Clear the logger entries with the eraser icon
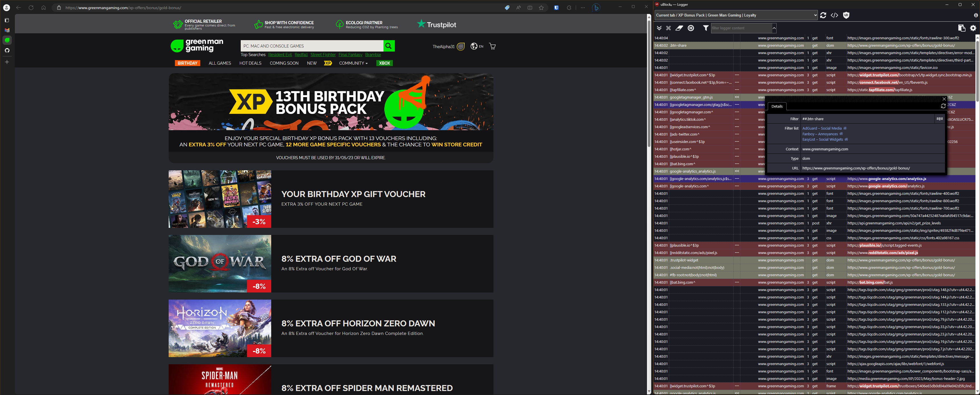 click(x=680, y=28)
